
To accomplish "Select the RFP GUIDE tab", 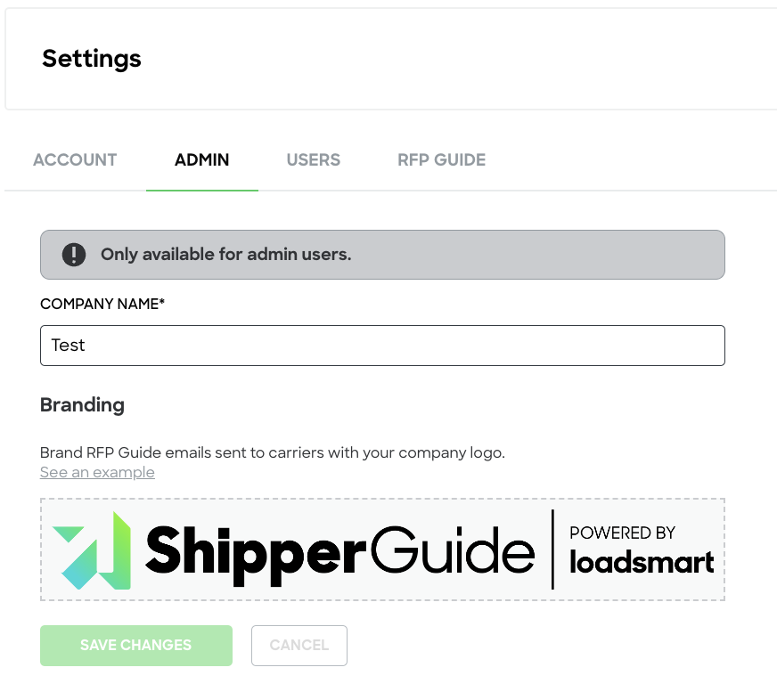I will click(x=441, y=159).
